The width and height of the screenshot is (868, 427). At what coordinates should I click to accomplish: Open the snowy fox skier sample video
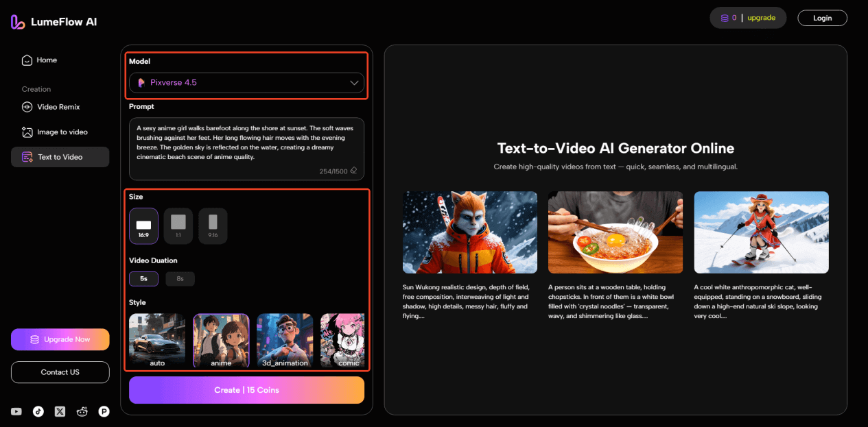pos(470,233)
